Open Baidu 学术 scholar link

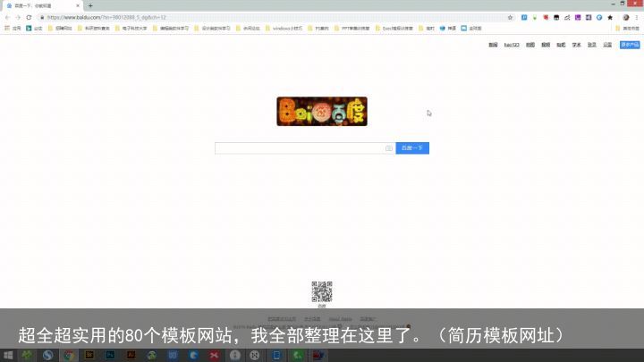point(577,45)
